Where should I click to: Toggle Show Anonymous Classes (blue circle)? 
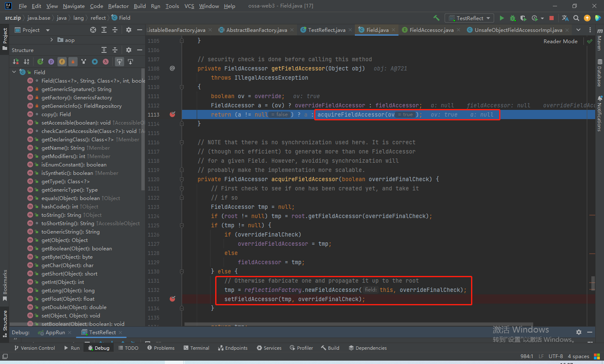(95, 62)
